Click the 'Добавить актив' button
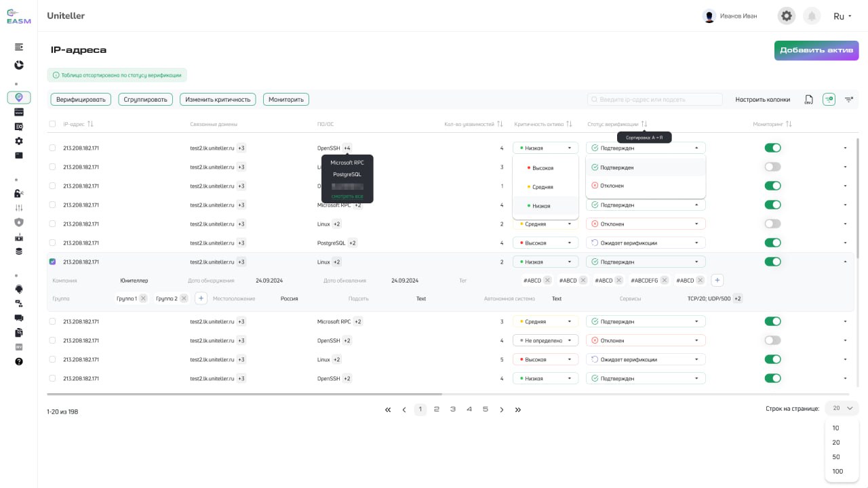868x488 pixels. (816, 50)
